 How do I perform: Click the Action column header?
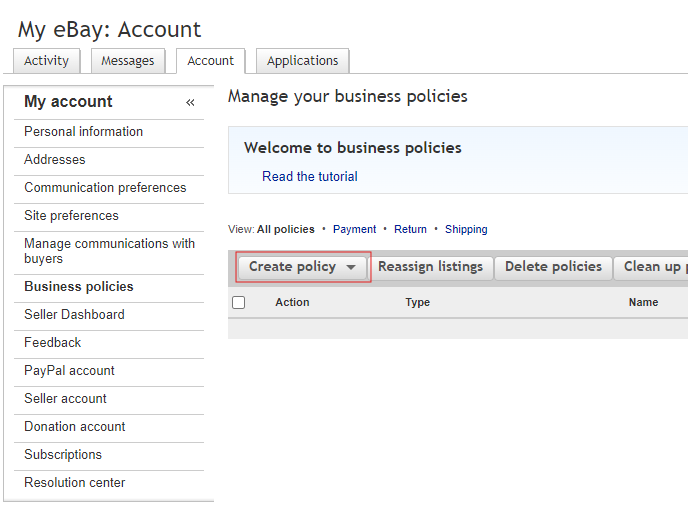pyautogui.click(x=292, y=302)
